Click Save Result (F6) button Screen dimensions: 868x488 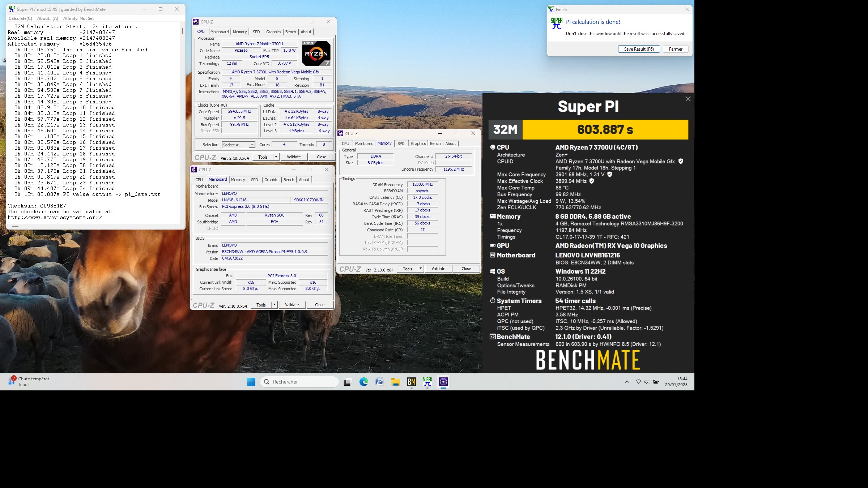tap(639, 49)
